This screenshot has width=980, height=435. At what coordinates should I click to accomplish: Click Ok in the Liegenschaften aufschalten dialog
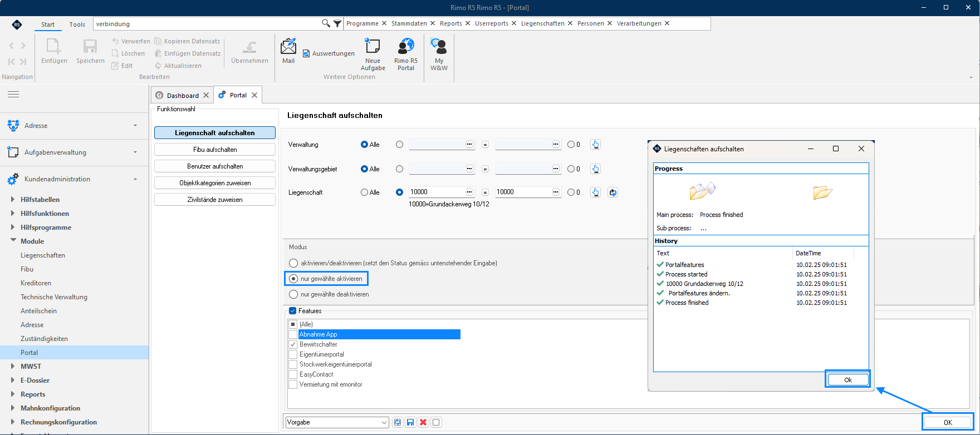847,380
